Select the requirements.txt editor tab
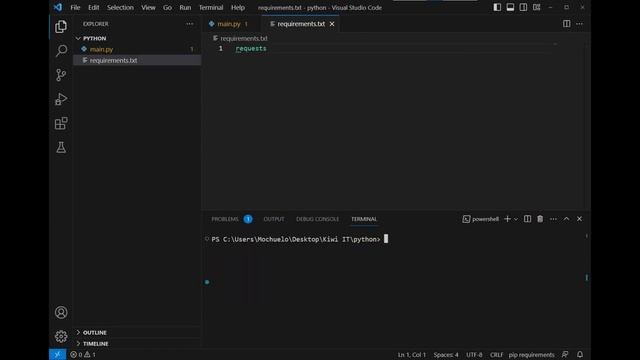This screenshot has height=360, width=640. tap(301, 24)
